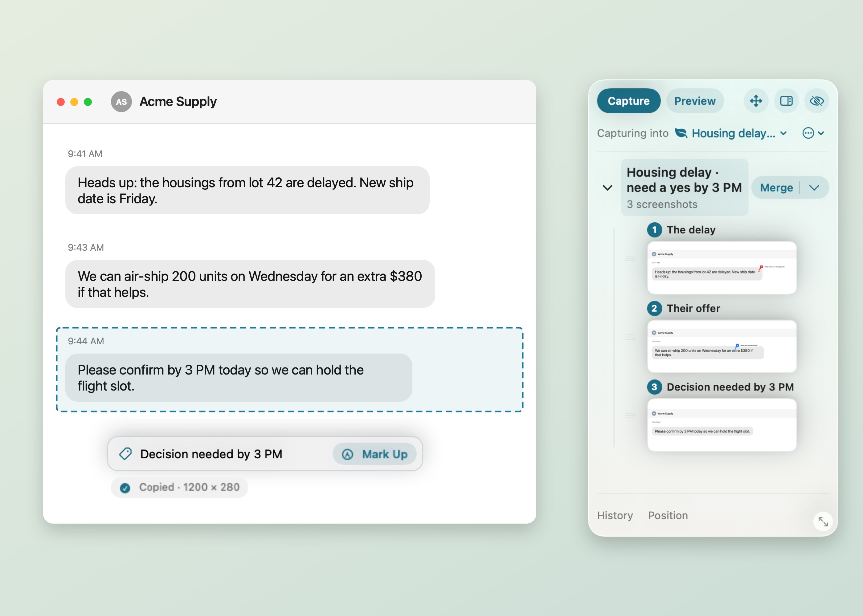Click the move panel arrows icon
863x616 pixels.
[756, 101]
